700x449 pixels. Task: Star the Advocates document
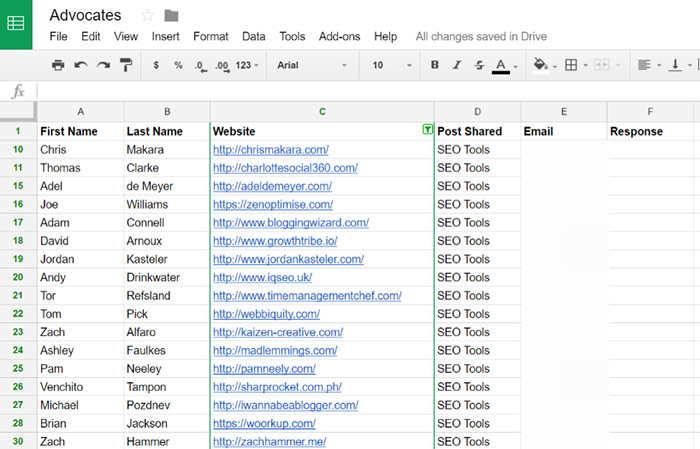click(x=148, y=15)
